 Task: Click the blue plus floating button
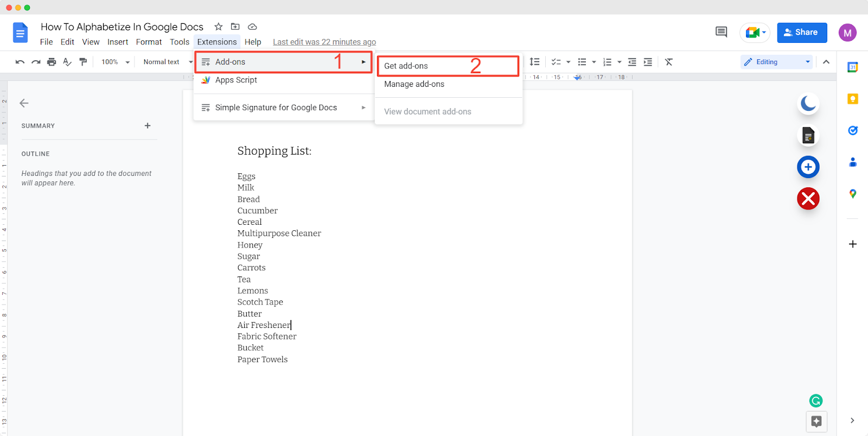pos(808,167)
